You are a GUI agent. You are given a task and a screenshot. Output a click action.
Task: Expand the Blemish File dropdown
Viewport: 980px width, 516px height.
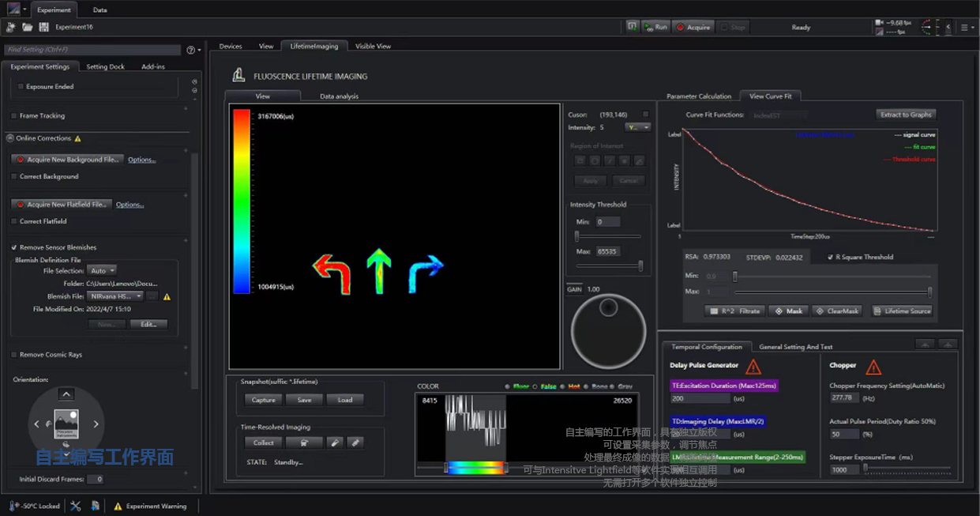139,296
